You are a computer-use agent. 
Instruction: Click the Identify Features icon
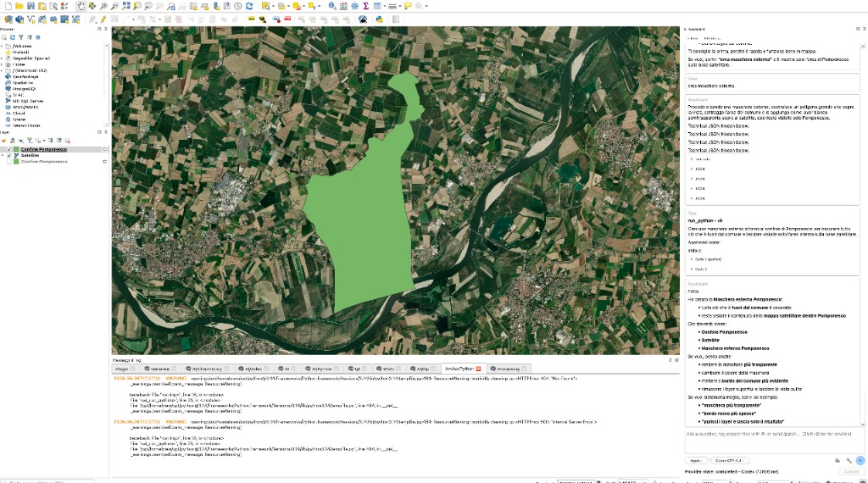332,6
